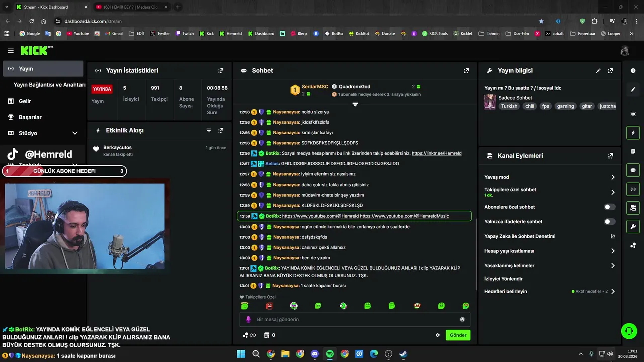644x362 pixels.
Task: Open the emoji picker in the message box
Action: (462, 319)
